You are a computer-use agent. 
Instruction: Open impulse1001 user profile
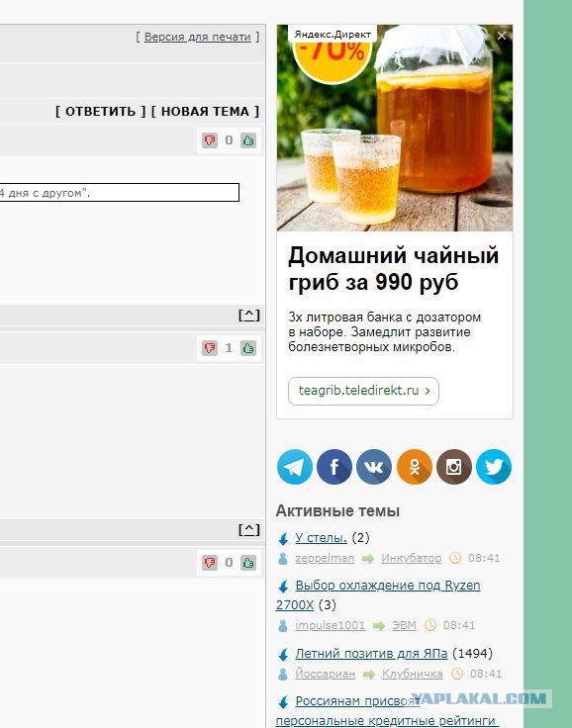tap(330, 625)
